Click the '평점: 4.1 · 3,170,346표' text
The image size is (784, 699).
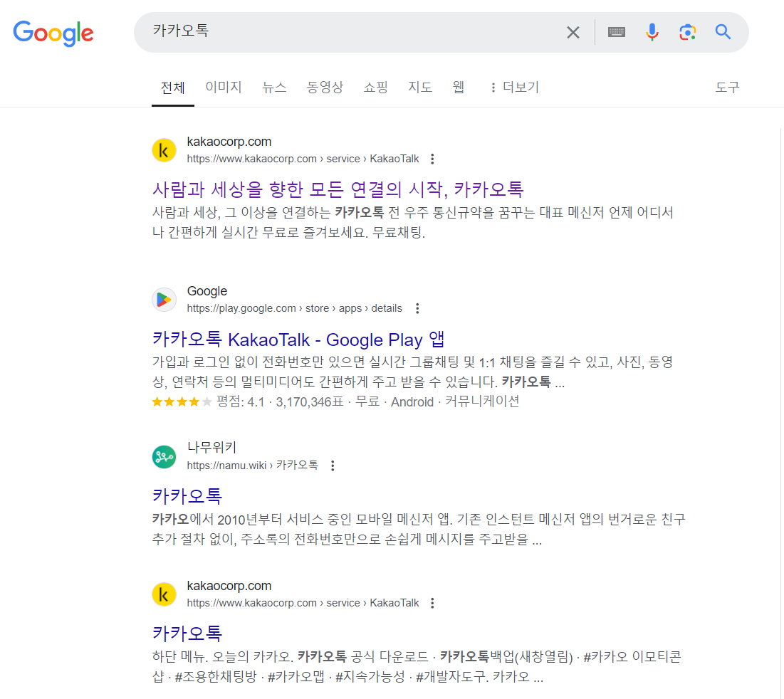click(x=280, y=401)
